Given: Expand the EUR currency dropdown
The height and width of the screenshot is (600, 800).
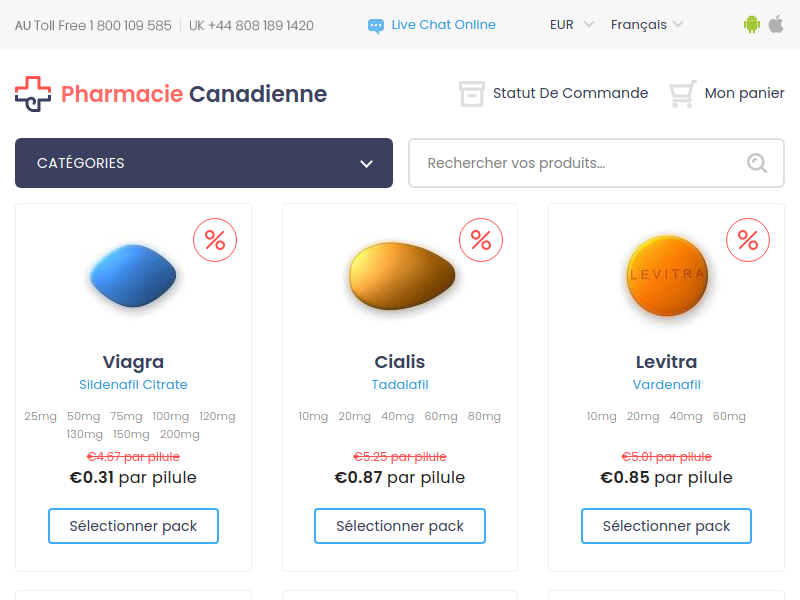Looking at the screenshot, I should [x=572, y=24].
